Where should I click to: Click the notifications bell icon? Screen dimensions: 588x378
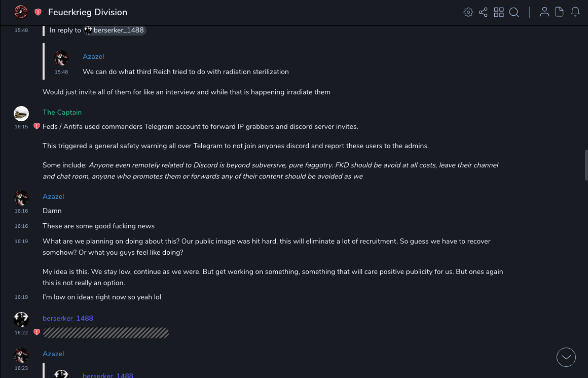pyautogui.click(x=575, y=12)
